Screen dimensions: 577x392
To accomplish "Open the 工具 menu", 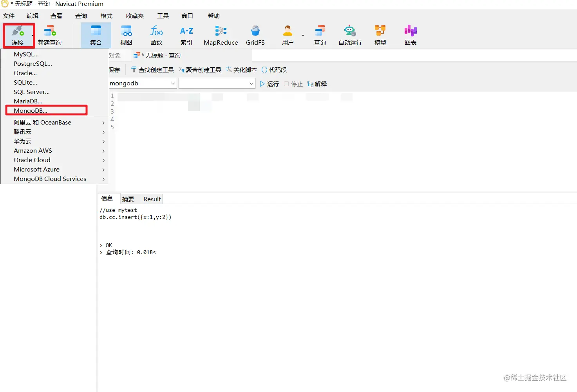I will (163, 16).
